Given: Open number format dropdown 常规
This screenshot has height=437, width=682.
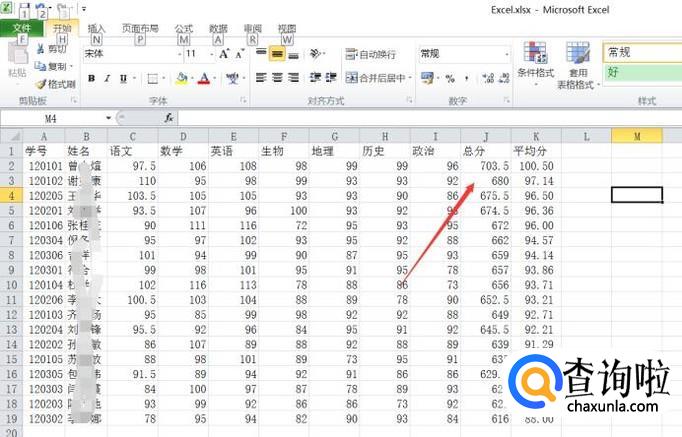Looking at the screenshot, I should (x=507, y=54).
